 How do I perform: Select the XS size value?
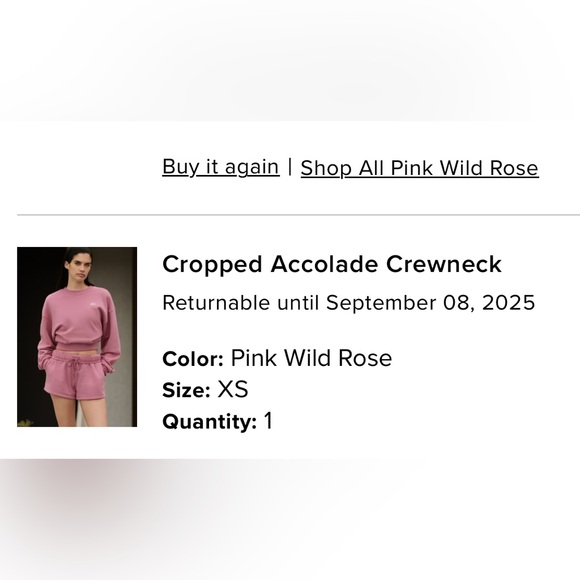click(x=233, y=389)
